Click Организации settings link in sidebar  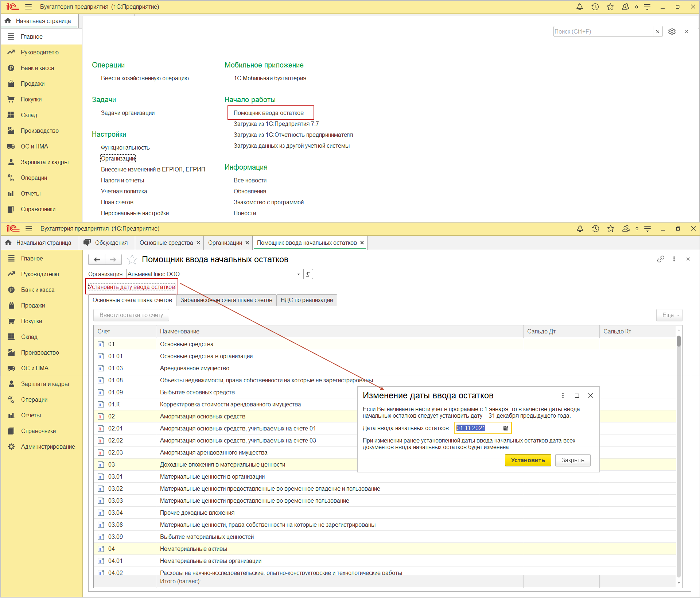(117, 158)
